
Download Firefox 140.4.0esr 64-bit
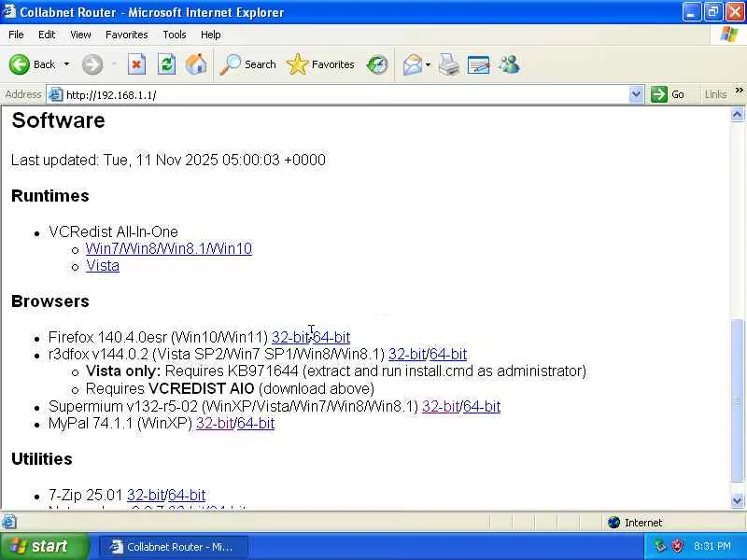point(331,337)
